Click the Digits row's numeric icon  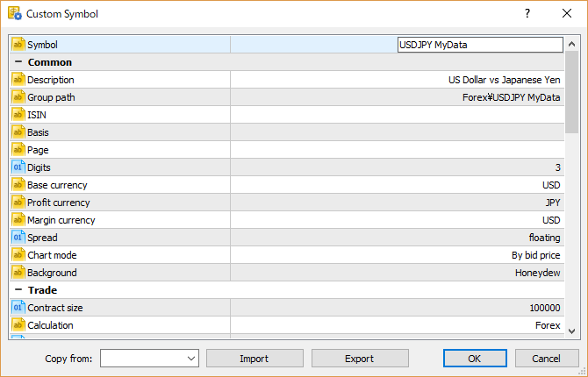coord(18,167)
